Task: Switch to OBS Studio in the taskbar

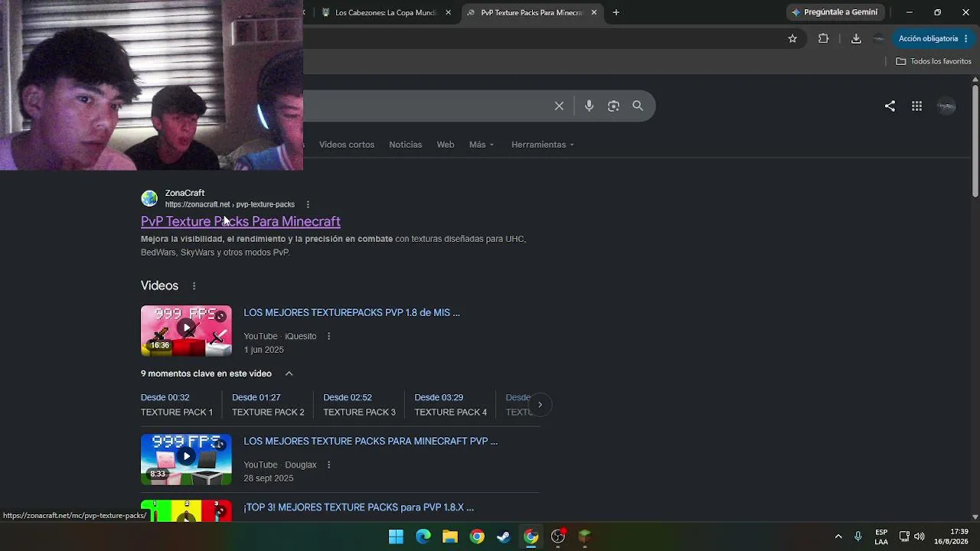Action: click(558, 536)
